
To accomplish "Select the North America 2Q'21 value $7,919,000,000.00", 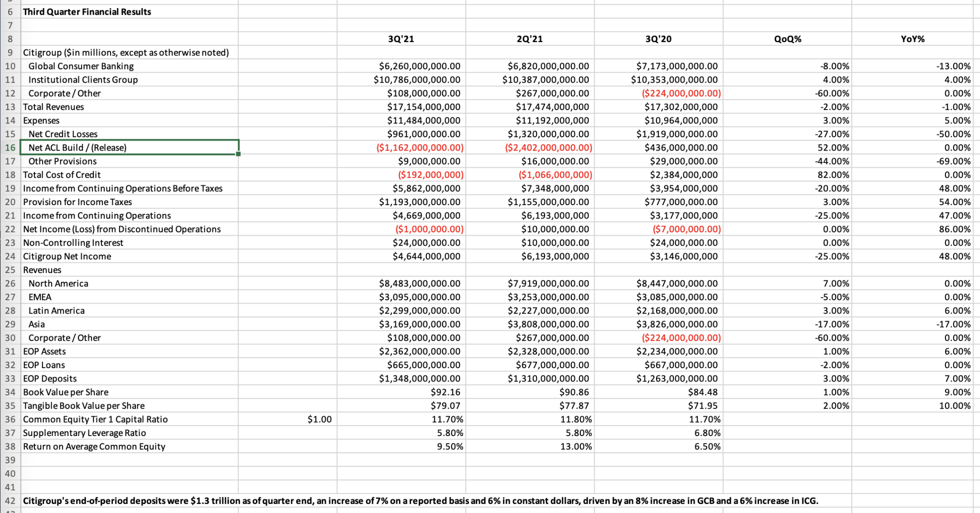I will (548, 284).
